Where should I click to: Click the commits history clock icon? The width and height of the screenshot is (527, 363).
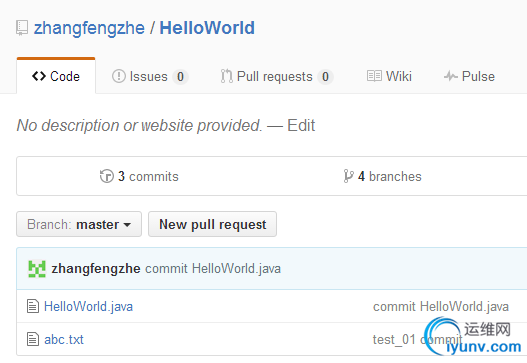(x=107, y=176)
